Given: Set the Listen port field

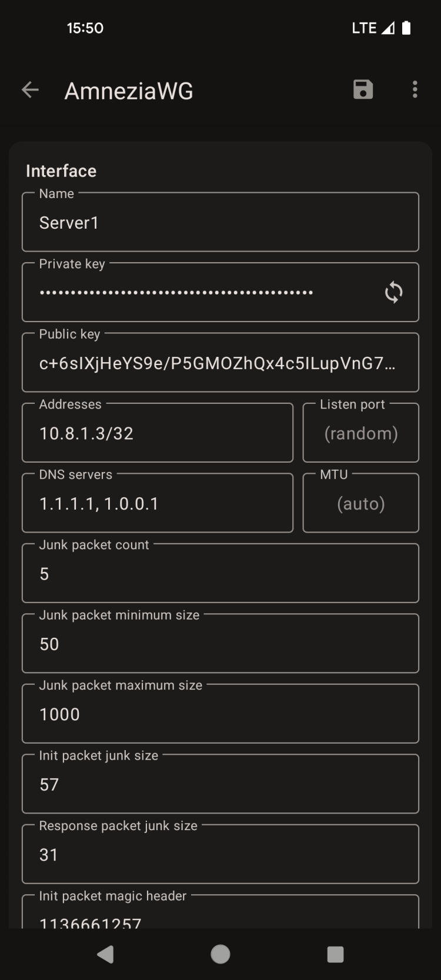Looking at the screenshot, I should click(360, 433).
